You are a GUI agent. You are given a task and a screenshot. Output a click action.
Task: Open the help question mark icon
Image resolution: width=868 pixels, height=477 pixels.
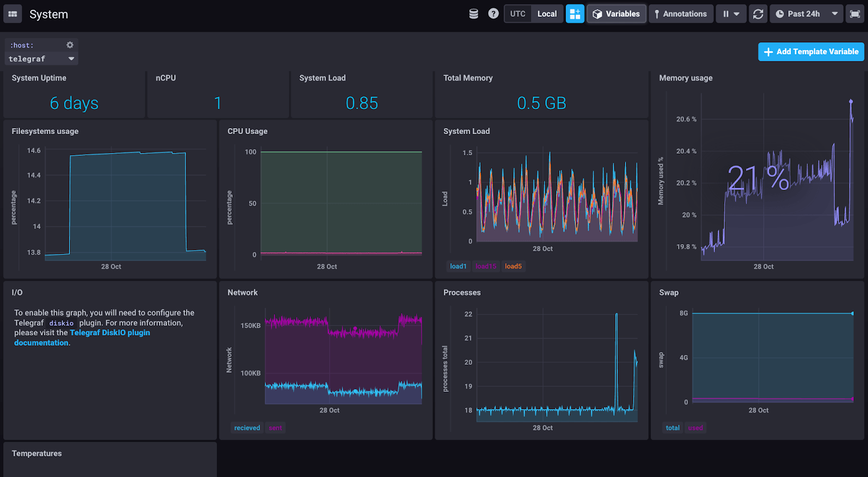pos(493,14)
